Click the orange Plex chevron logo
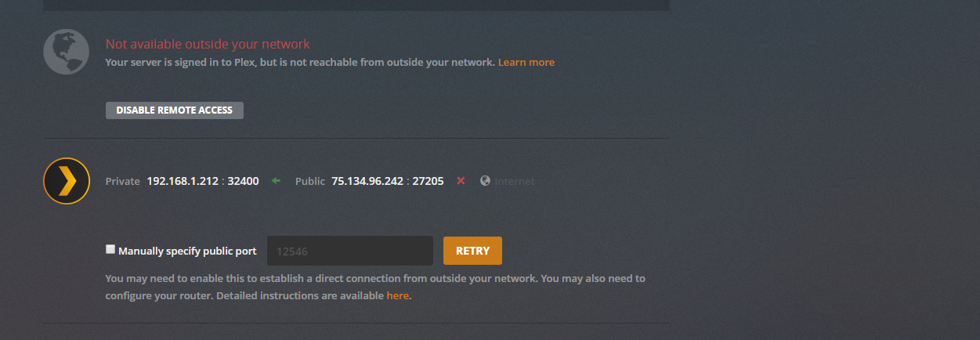Screen dimensions: 980x340 [67, 181]
